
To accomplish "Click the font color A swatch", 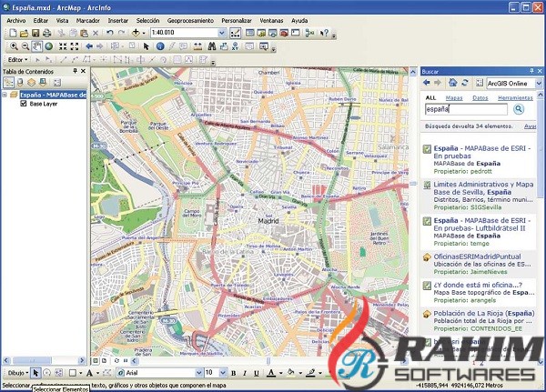I will click(x=271, y=373).
